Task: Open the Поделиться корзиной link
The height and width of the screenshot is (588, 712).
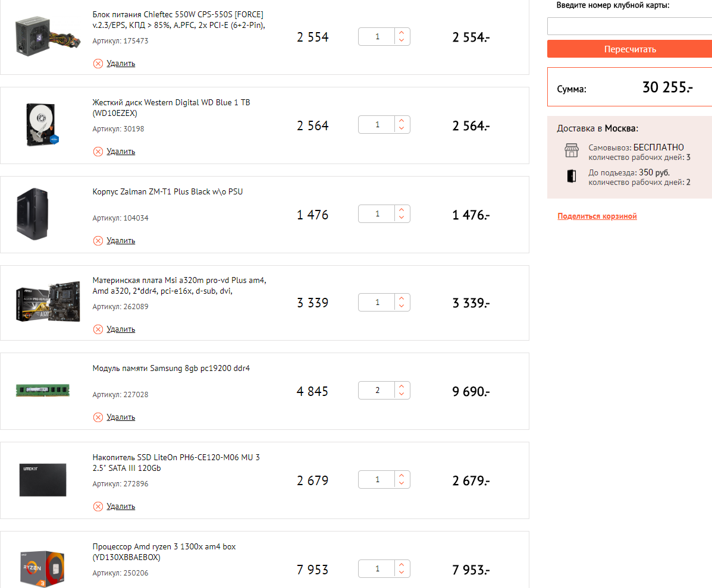Action: pyautogui.click(x=597, y=216)
